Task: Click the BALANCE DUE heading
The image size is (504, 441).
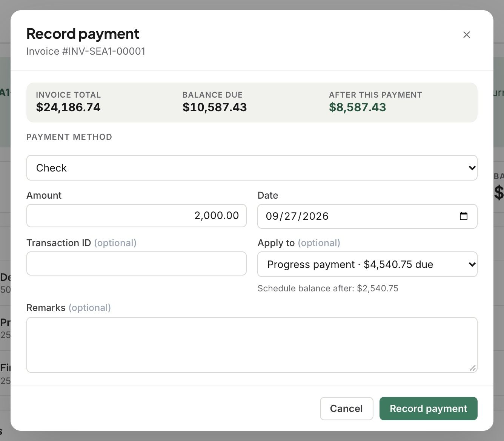Action: tap(212, 95)
